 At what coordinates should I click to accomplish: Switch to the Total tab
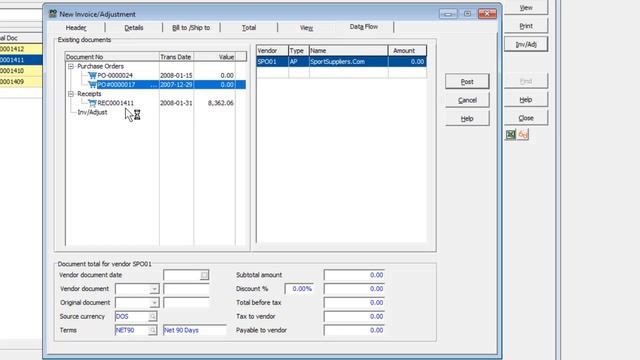coord(249,27)
